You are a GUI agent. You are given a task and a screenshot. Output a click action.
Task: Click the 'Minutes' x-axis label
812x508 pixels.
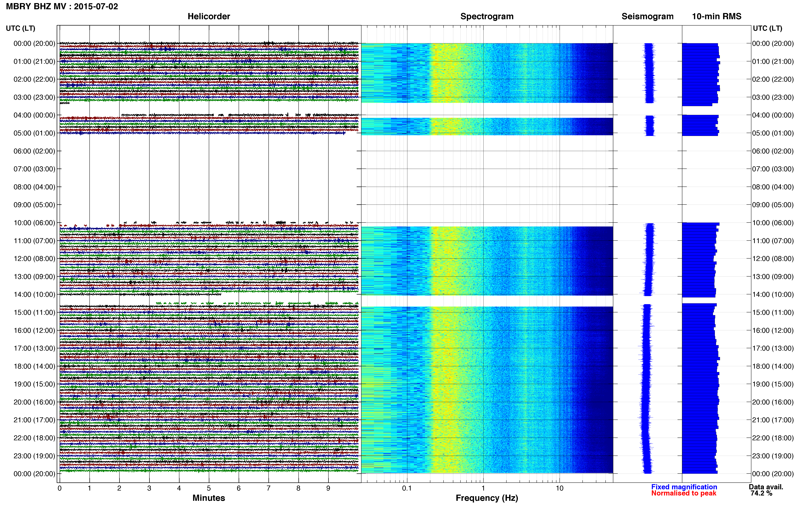(x=209, y=498)
